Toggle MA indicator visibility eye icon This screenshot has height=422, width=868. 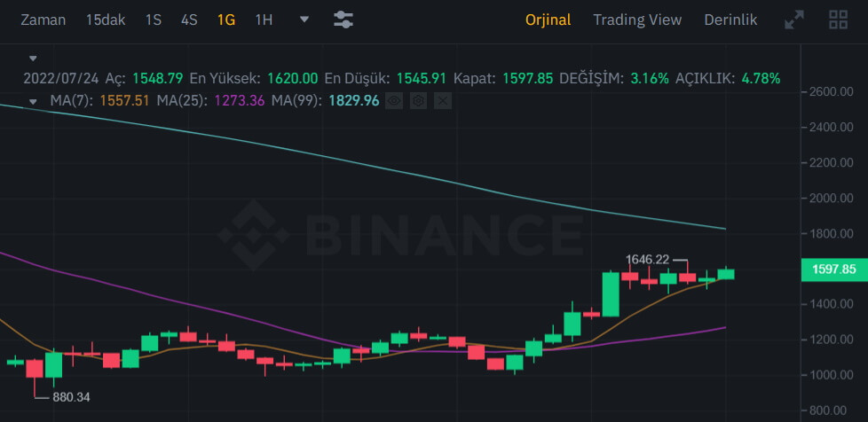[395, 101]
